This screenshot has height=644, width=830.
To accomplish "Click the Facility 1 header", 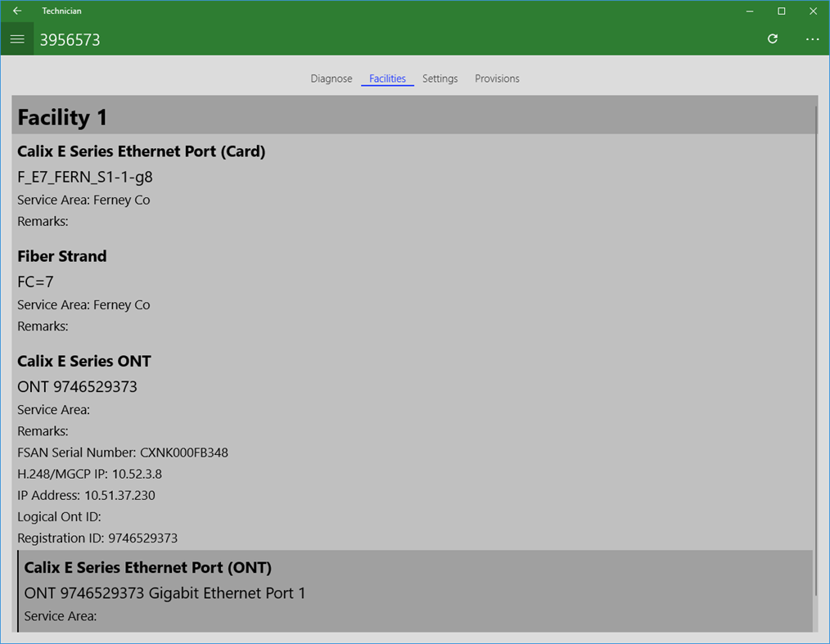I will coord(414,116).
